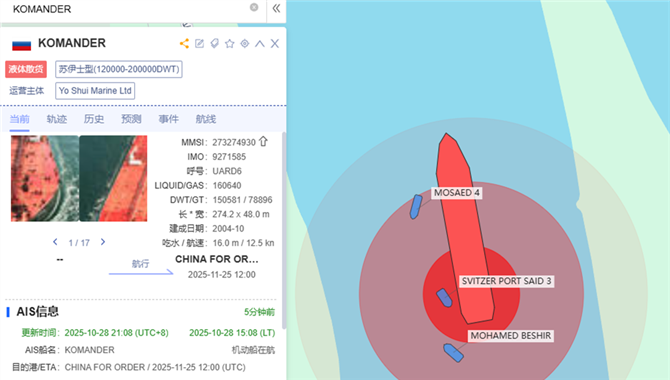
Task: Click the upload arrow icon next to MMSI
Action: coord(263,141)
